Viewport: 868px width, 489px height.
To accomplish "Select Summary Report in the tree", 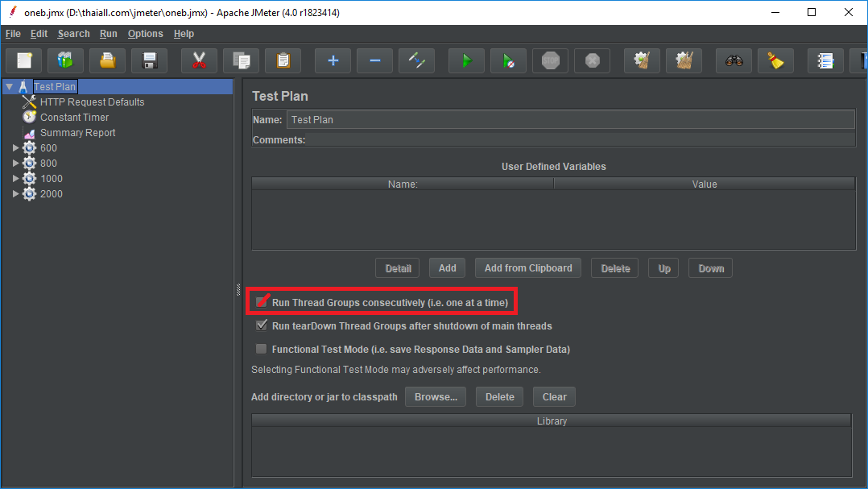I will pyautogui.click(x=77, y=133).
